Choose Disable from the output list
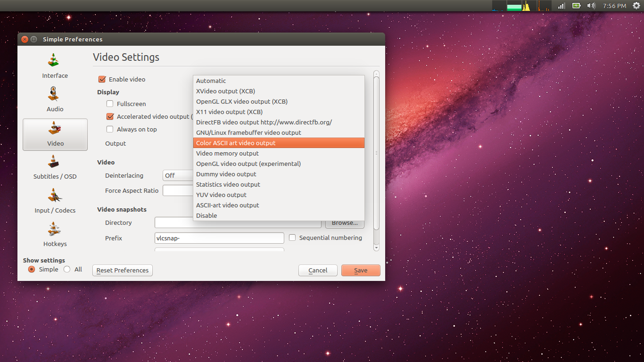This screenshot has width=644, height=362. coord(279,215)
